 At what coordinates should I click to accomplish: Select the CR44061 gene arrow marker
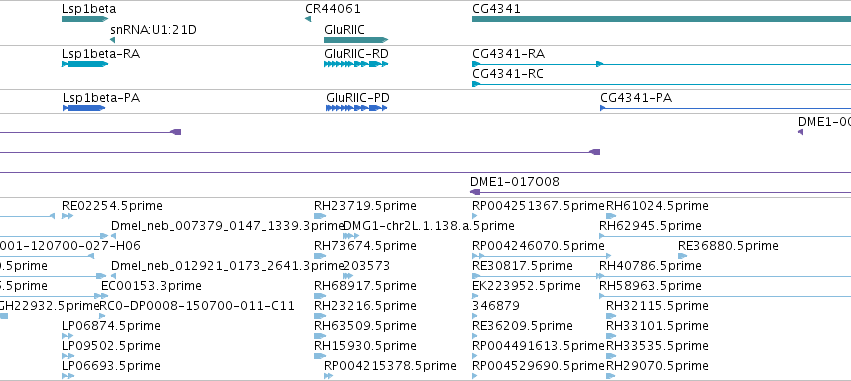pos(308,19)
